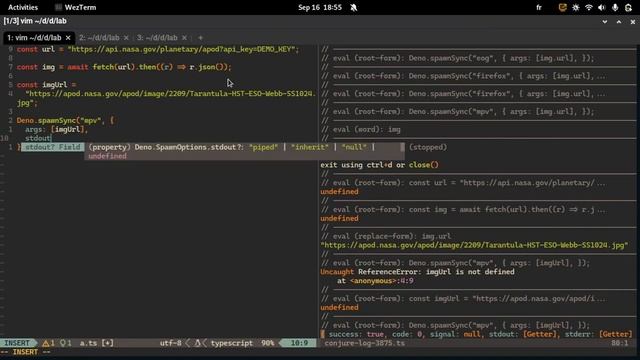Image resolution: width=640 pixels, height=360 pixels.
Task: Close the second ~/d/d/lab tab
Action: [126, 38]
